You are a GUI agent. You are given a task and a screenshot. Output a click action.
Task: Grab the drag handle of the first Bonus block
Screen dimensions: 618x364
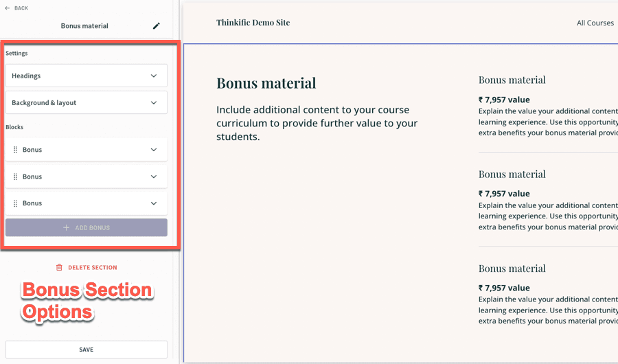coord(15,150)
